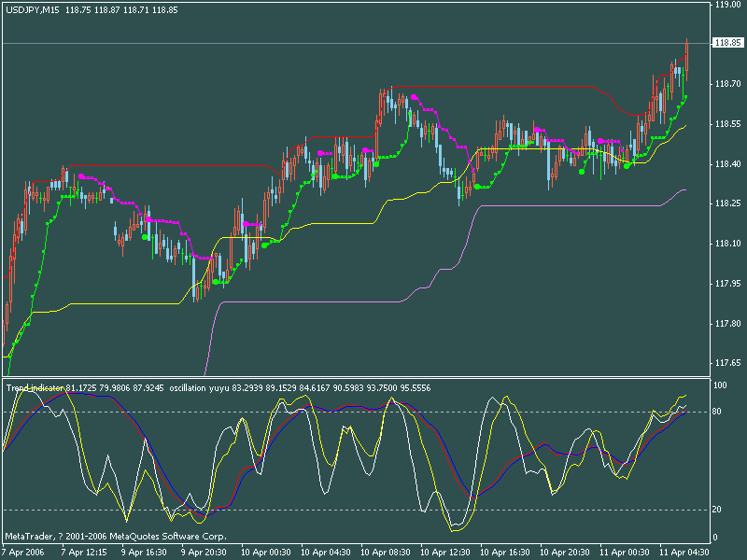
Task: Select the right end of the pink line
Action: (x=684, y=189)
